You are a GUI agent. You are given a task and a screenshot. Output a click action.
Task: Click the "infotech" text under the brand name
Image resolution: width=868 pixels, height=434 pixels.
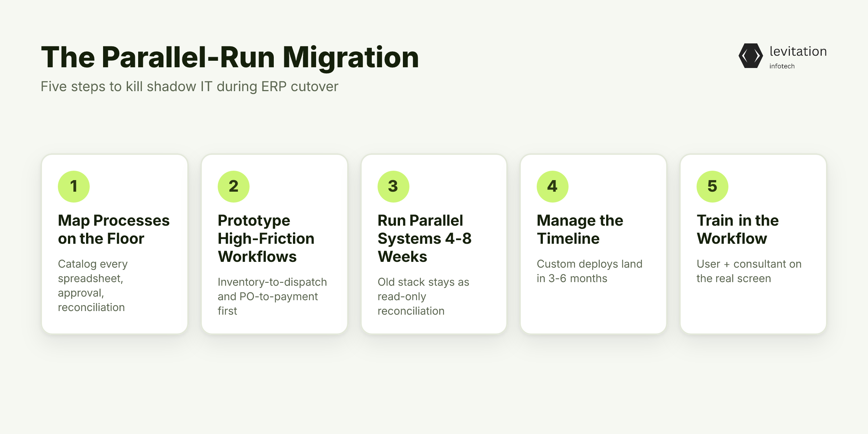782,66
